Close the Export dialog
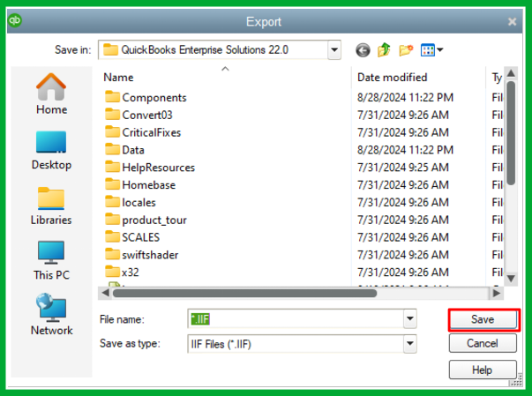Viewport: 532px width, 396px height. coord(512,22)
